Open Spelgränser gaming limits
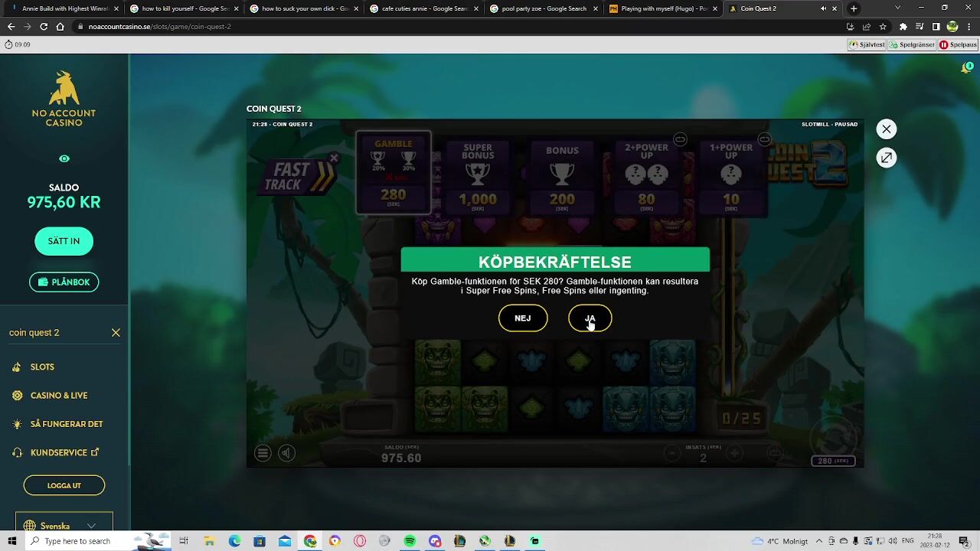 click(x=912, y=44)
